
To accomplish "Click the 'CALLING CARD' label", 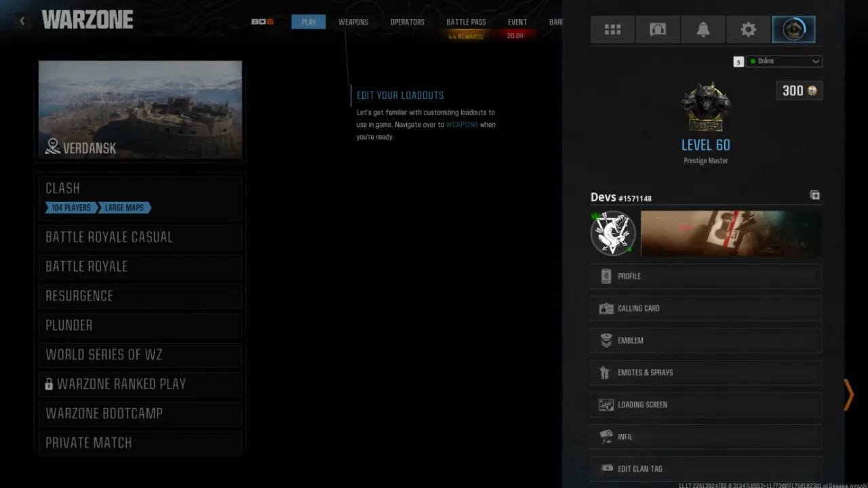I will [639, 308].
